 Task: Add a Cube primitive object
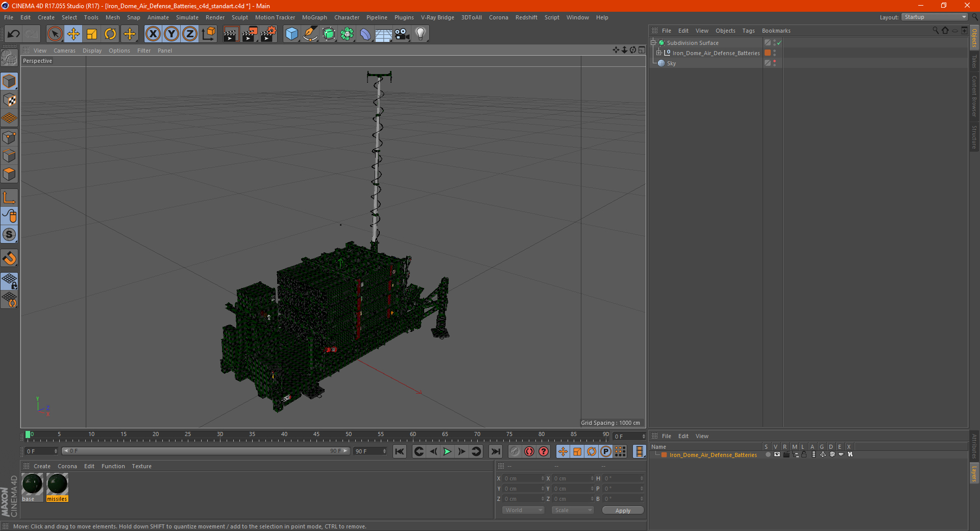coord(291,34)
